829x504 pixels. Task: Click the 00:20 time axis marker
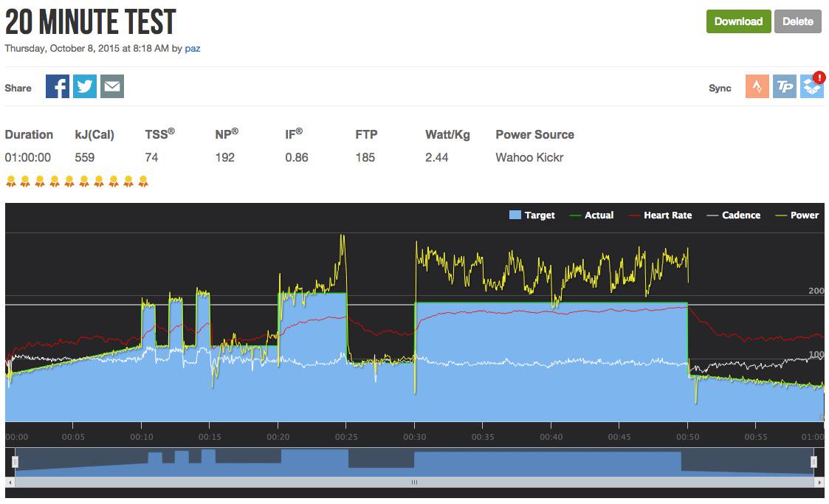tap(278, 437)
